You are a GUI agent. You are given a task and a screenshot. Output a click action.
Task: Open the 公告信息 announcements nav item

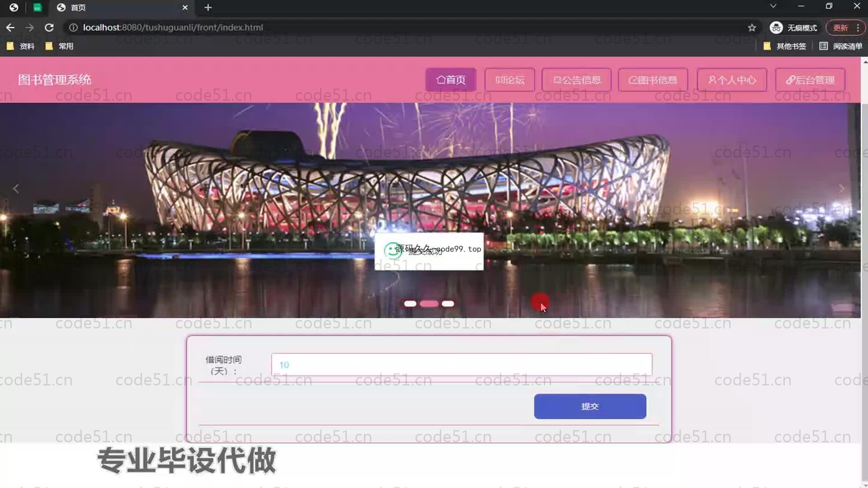(x=576, y=80)
